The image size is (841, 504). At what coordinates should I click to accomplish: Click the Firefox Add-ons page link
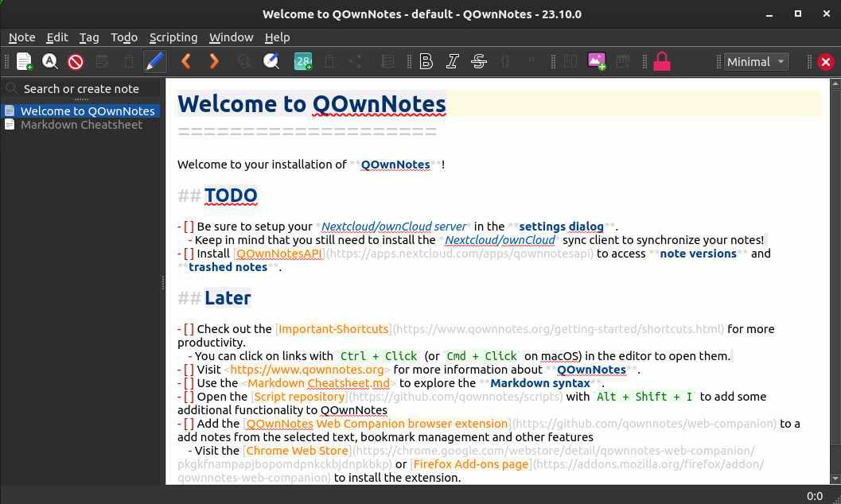pyautogui.click(x=471, y=464)
